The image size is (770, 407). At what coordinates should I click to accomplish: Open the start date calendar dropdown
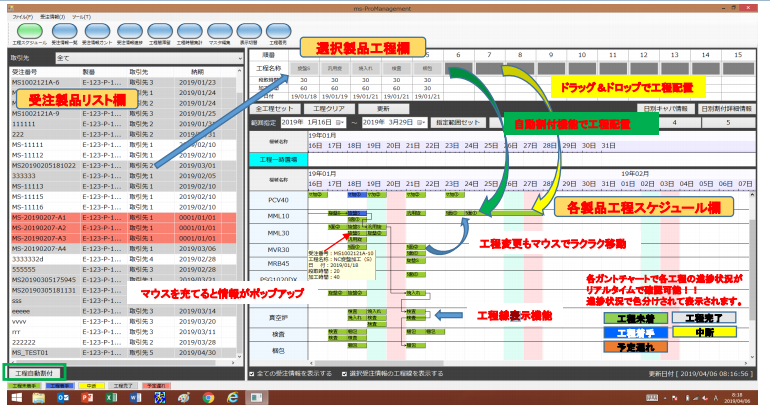[x=340, y=122]
